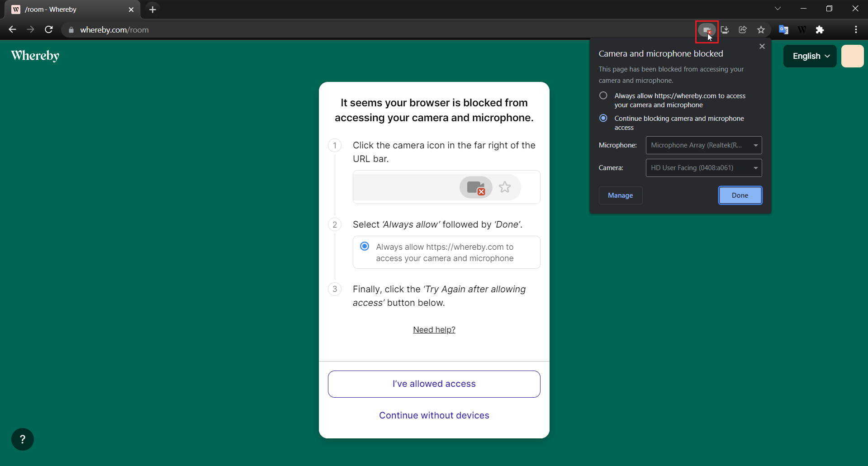This screenshot has width=868, height=466.
Task: Click the Microphone: label
Action: pyautogui.click(x=618, y=145)
